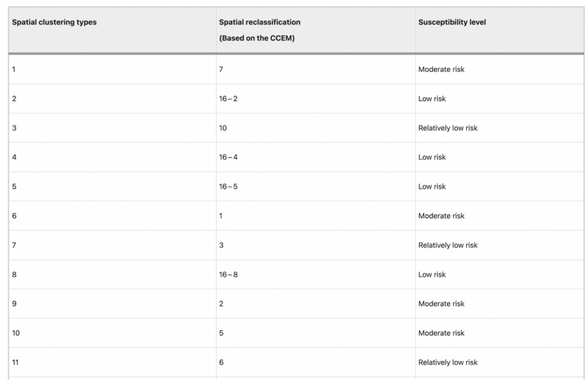The image size is (588, 380).
Task: Select 'Moderate risk' in the clustering type 6 row
Action: pyautogui.click(x=441, y=216)
